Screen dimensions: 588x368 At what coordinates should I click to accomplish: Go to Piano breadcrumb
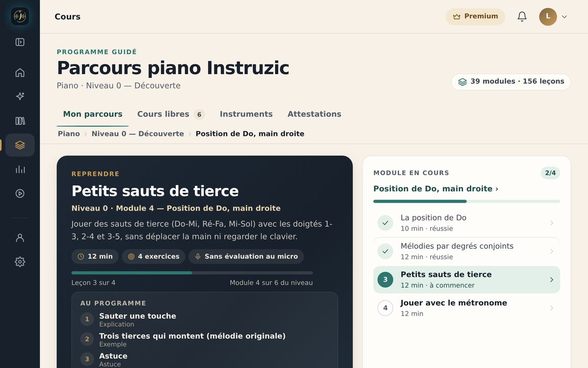pyautogui.click(x=69, y=134)
